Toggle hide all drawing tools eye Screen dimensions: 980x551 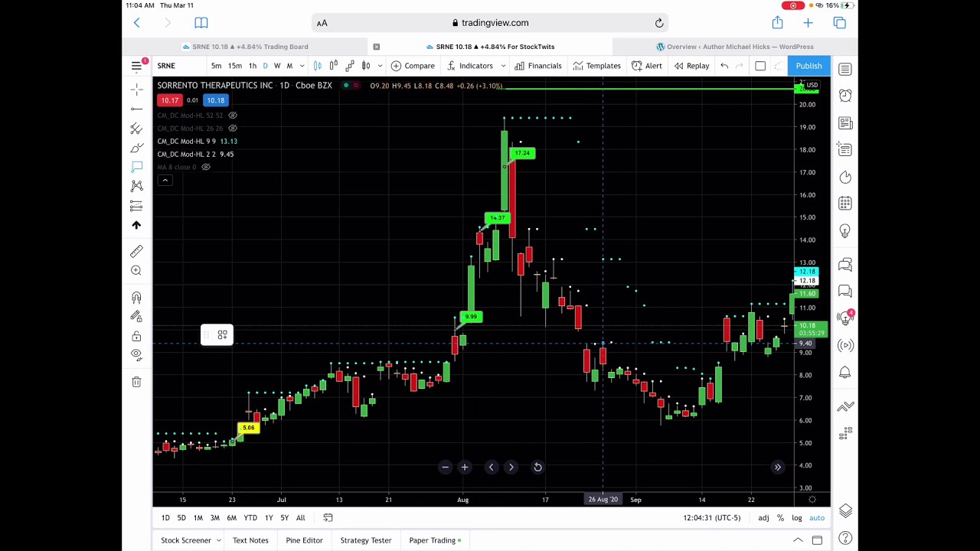pos(136,354)
